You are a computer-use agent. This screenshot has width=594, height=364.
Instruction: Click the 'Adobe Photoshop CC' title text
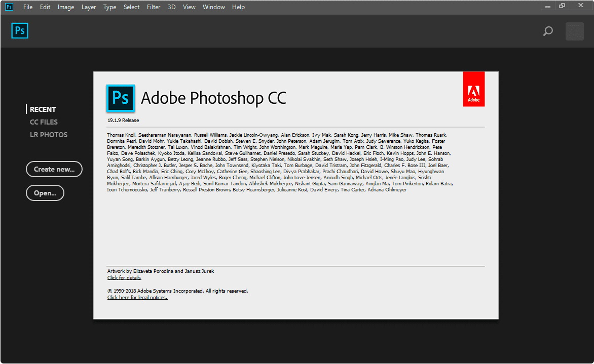(x=214, y=98)
